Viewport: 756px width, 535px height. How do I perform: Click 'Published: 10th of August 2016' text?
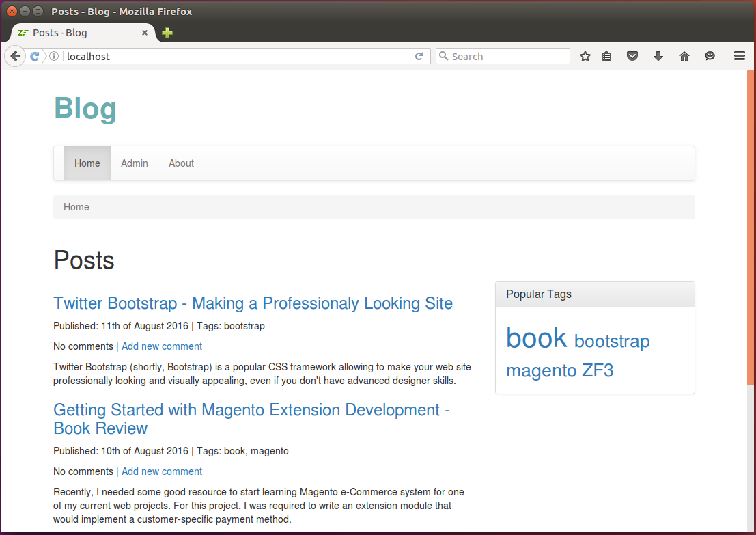click(x=120, y=451)
